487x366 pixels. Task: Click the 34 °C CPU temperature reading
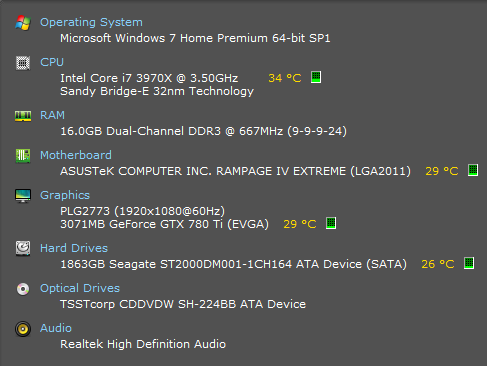[285, 78]
